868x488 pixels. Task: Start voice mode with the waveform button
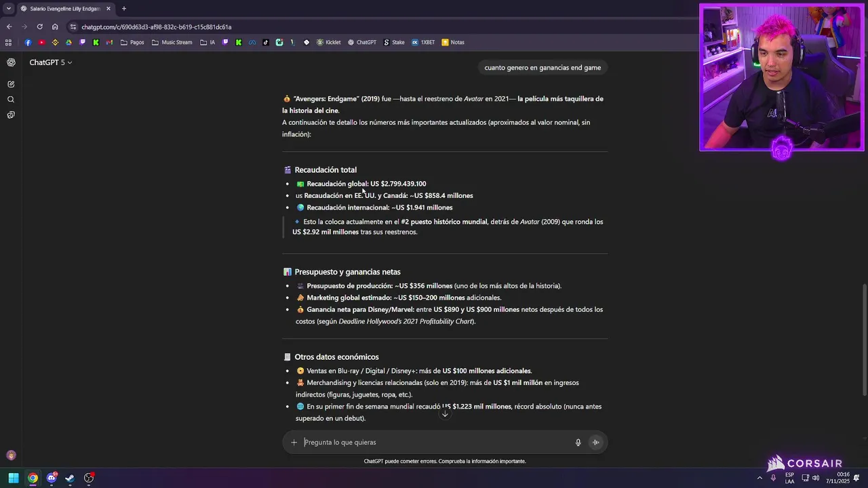[x=595, y=443]
